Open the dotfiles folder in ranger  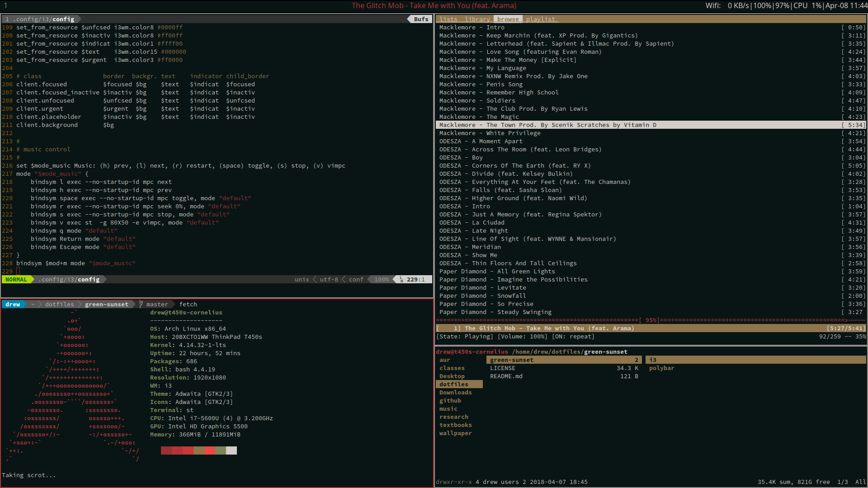pos(454,385)
